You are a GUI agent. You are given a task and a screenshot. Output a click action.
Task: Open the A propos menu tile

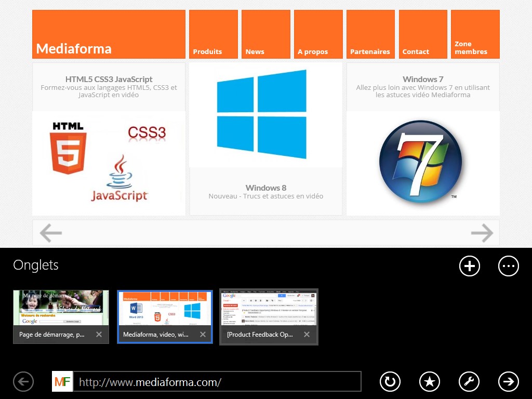pos(318,34)
